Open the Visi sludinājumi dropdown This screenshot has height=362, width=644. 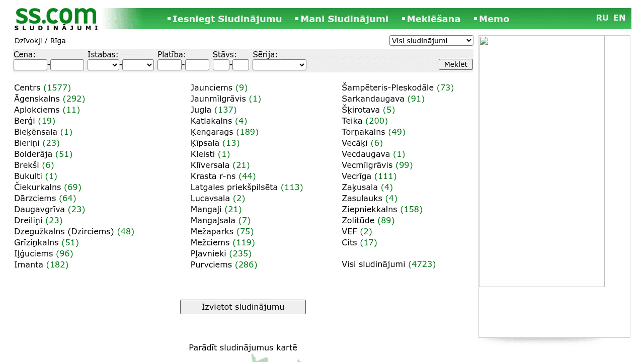pos(431,40)
